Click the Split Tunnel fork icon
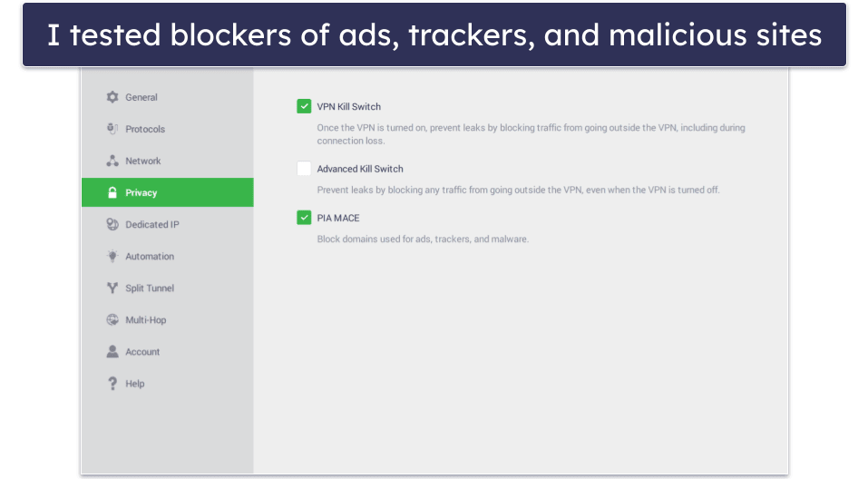Viewport: 868px width, 479px height. (x=112, y=288)
